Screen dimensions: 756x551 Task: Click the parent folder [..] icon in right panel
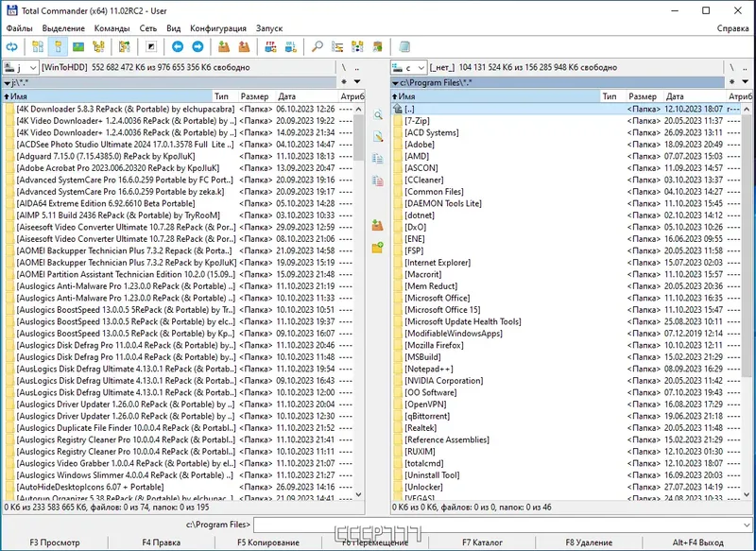tap(398, 109)
